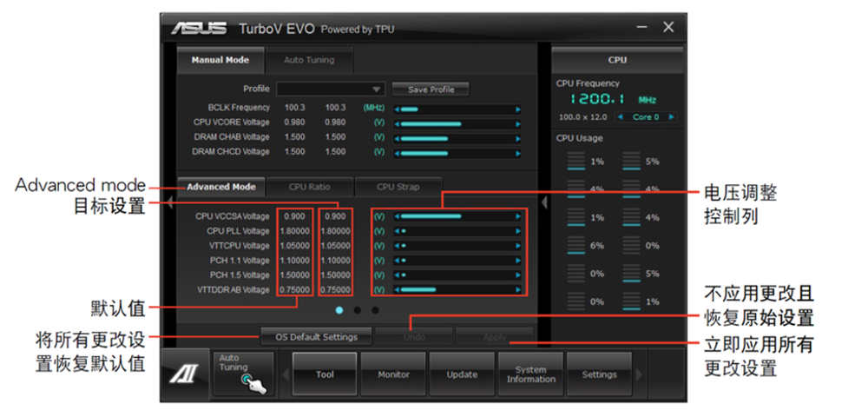The height and width of the screenshot is (417, 868).
Task: Increase DRAM CHAB Voltage right arrow
Action: click(x=518, y=138)
